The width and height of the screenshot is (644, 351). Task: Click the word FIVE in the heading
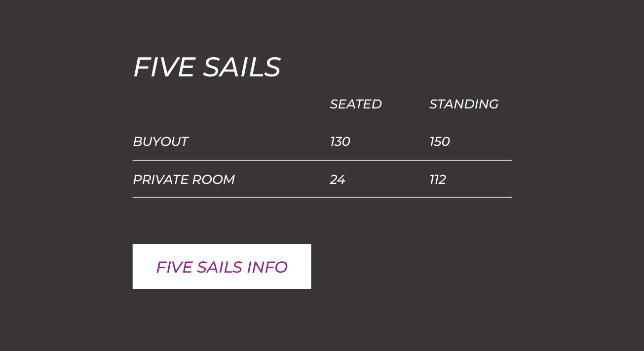[x=164, y=67]
